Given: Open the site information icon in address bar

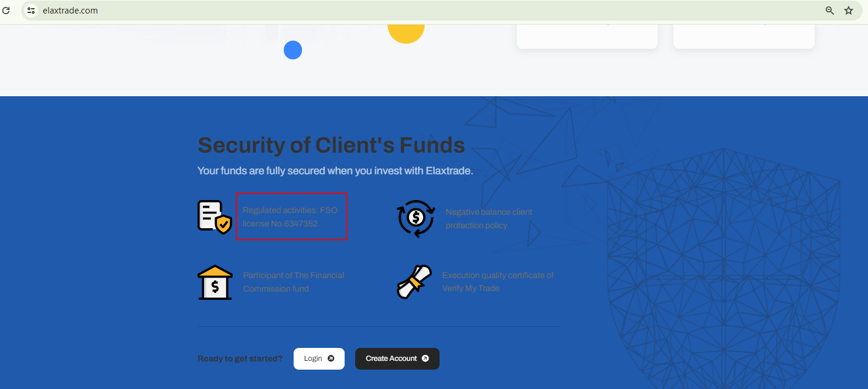Looking at the screenshot, I should click(32, 11).
